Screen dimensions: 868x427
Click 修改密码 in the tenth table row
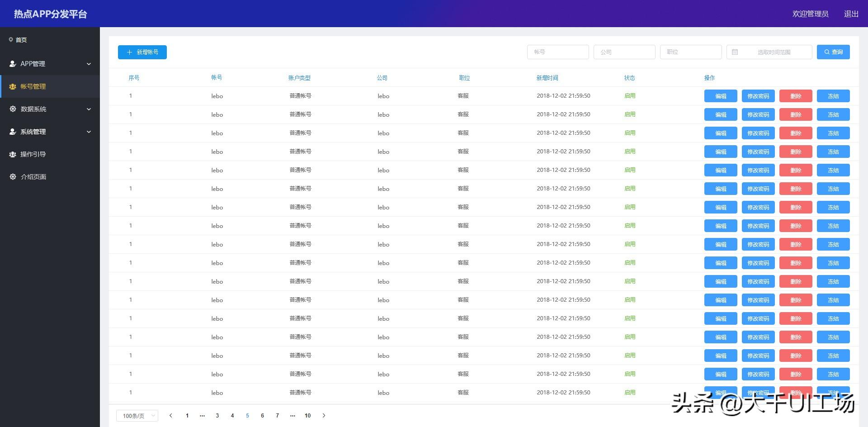click(x=758, y=263)
